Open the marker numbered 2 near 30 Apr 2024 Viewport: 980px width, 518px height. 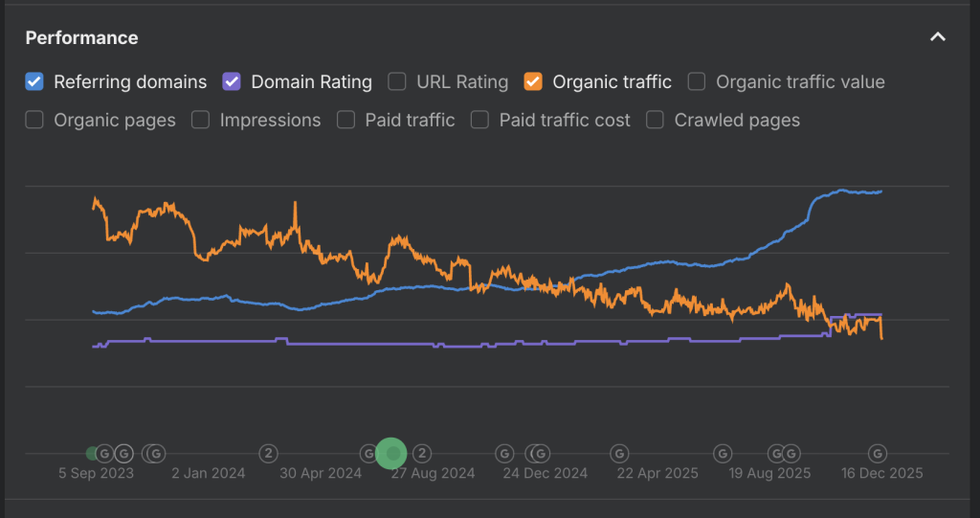click(268, 453)
